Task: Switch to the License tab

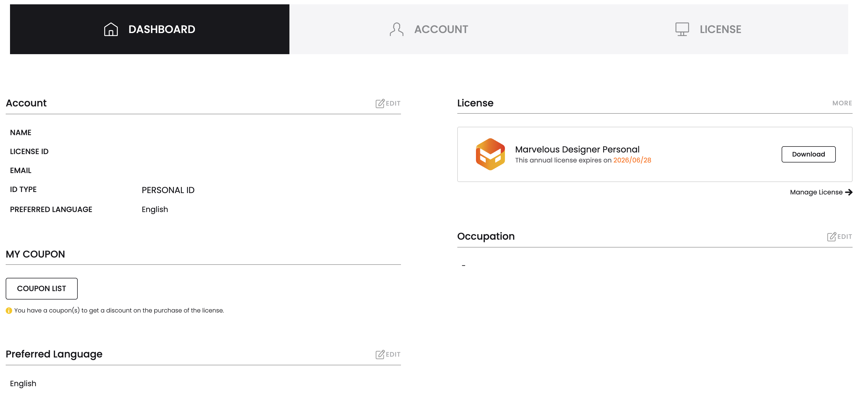Action: (x=708, y=29)
